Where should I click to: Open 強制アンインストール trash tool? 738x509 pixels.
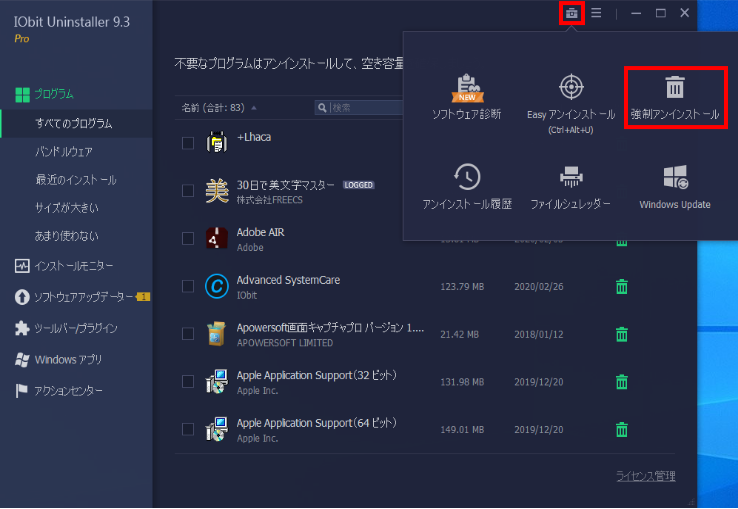click(x=674, y=97)
